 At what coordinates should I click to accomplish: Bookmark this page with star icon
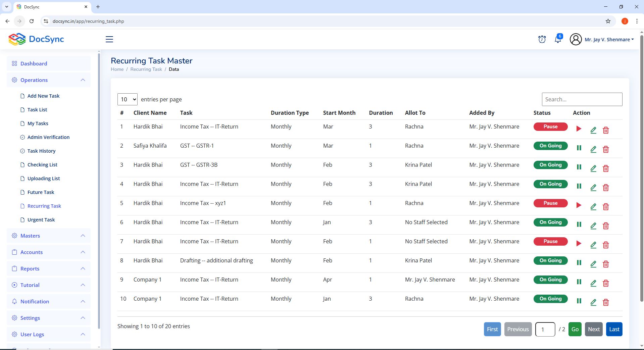[x=608, y=21]
